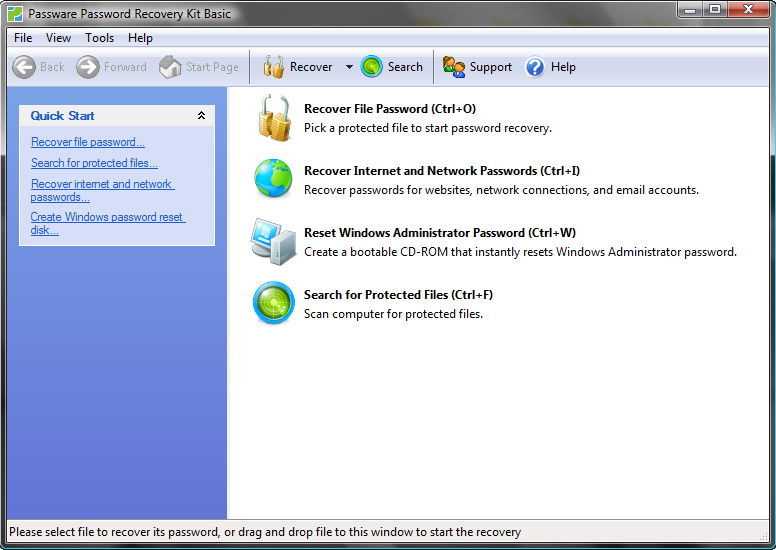The width and height of the screenshot is (776, 550).
Task: Click the computer icon for Reset Windows Administrator Password
Action: pos(273,241)
